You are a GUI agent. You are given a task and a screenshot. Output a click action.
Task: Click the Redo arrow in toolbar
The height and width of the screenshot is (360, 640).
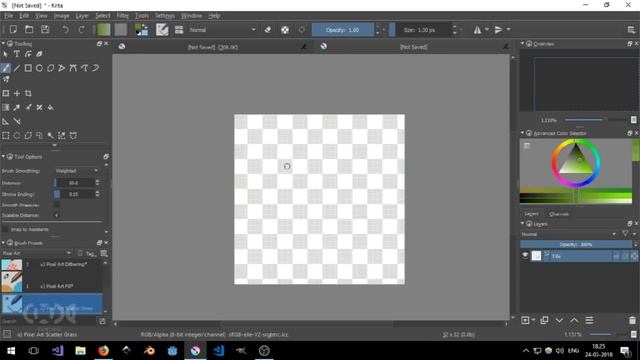click(x=82, y=30)
